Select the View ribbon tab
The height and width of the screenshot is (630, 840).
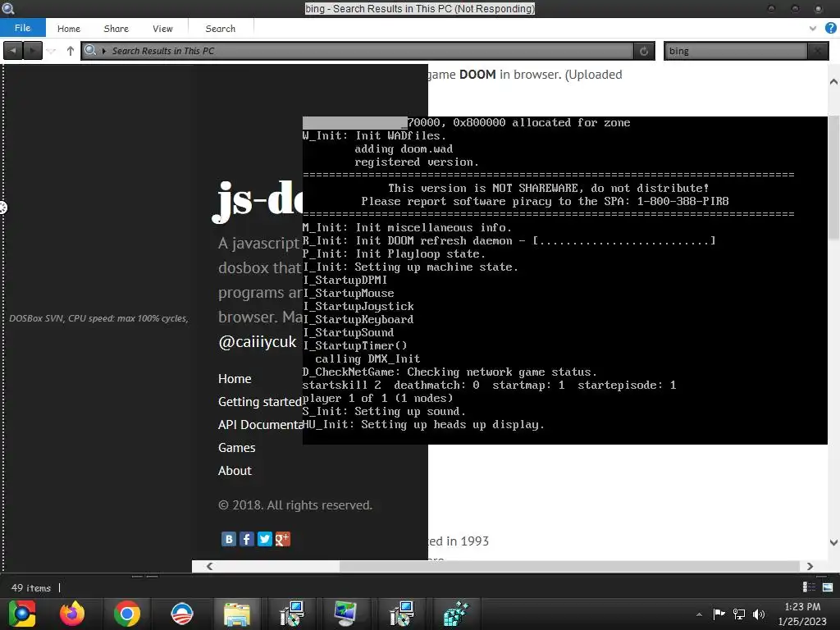(x=162, y=29)
